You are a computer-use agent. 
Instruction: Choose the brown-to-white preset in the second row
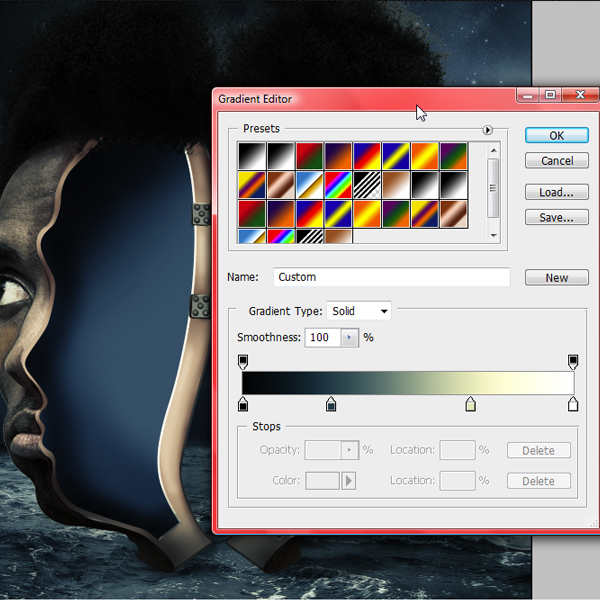tap(396, 185)
